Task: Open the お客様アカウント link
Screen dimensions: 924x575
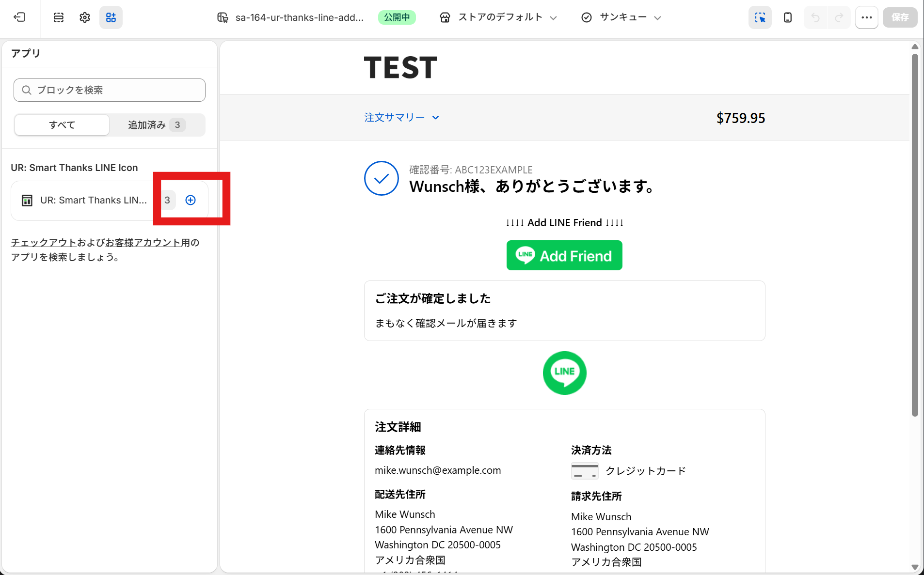Action: (143, 243)
